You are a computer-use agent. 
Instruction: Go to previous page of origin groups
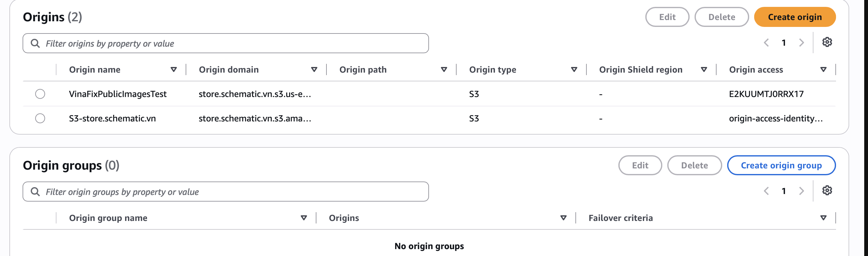pos(766,191)
